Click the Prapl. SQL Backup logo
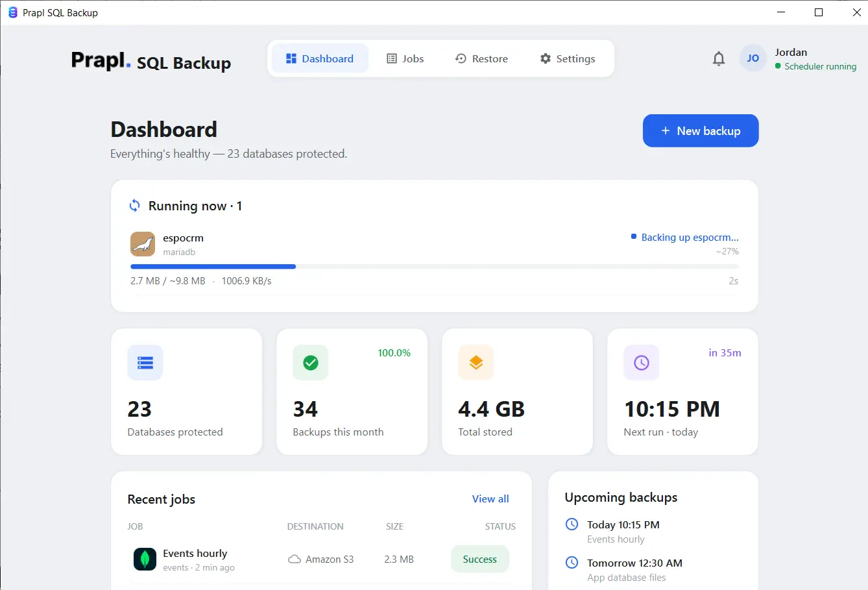Viewport: 868px width, 590px height. [151, 61]
